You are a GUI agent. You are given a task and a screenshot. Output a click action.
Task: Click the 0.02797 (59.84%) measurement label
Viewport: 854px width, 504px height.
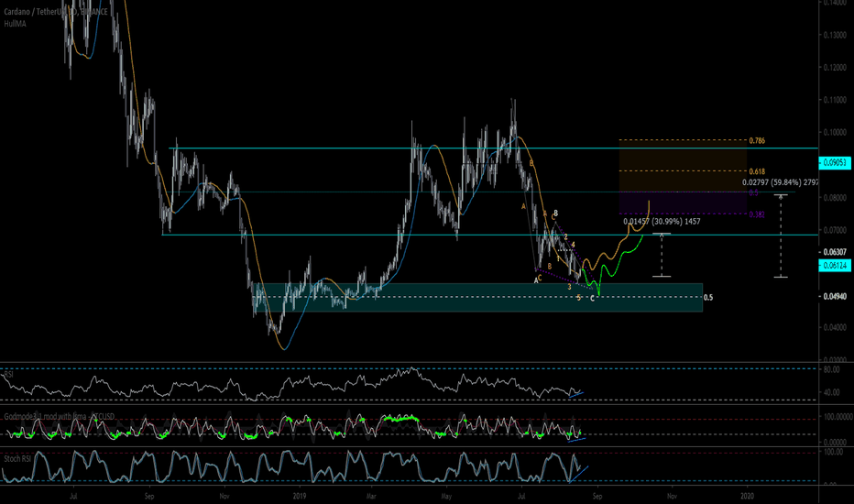point(780,182)
